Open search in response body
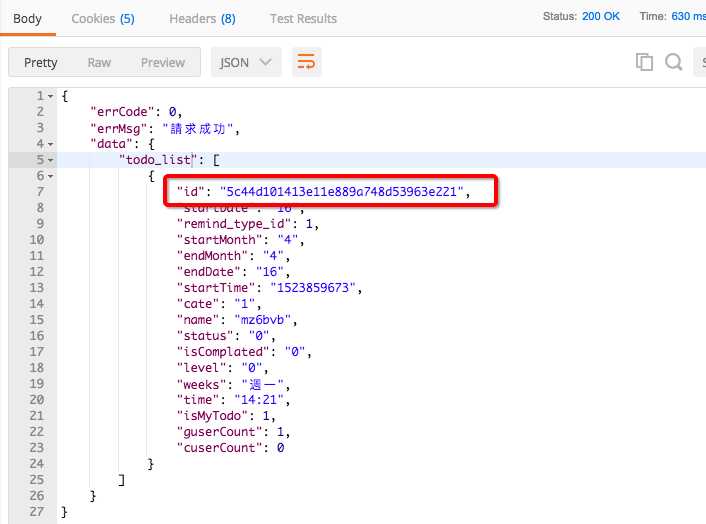The width and height of the screenshot is (706, 524). click(674, 62)
